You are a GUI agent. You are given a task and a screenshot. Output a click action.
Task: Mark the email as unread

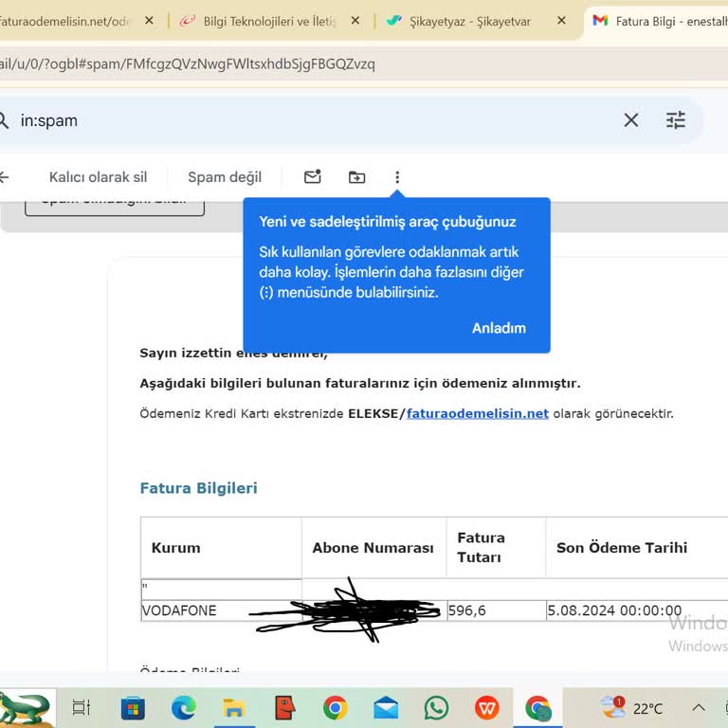pyautogui.click(x=313, y=176)
